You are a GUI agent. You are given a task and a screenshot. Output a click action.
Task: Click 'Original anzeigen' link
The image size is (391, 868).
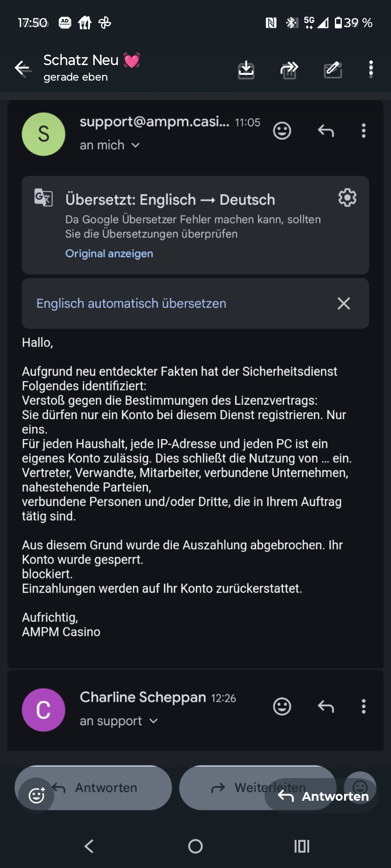pos(109,254)
